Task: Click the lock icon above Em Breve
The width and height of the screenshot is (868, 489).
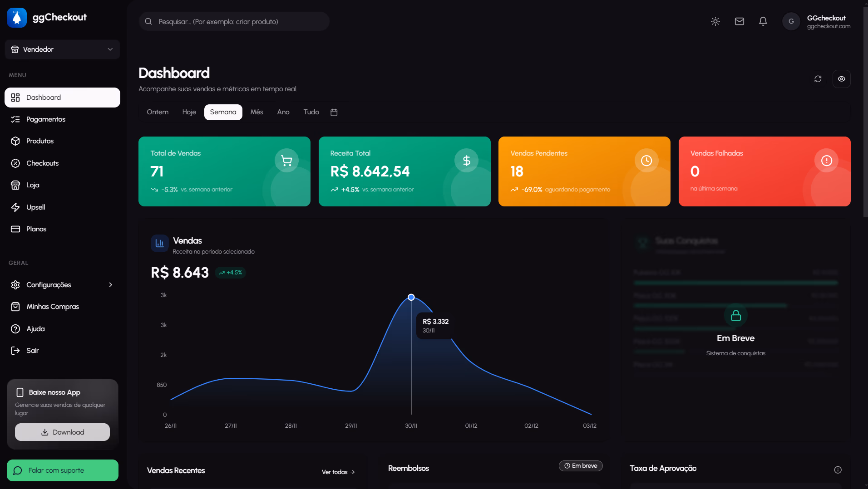Action: 736,315
